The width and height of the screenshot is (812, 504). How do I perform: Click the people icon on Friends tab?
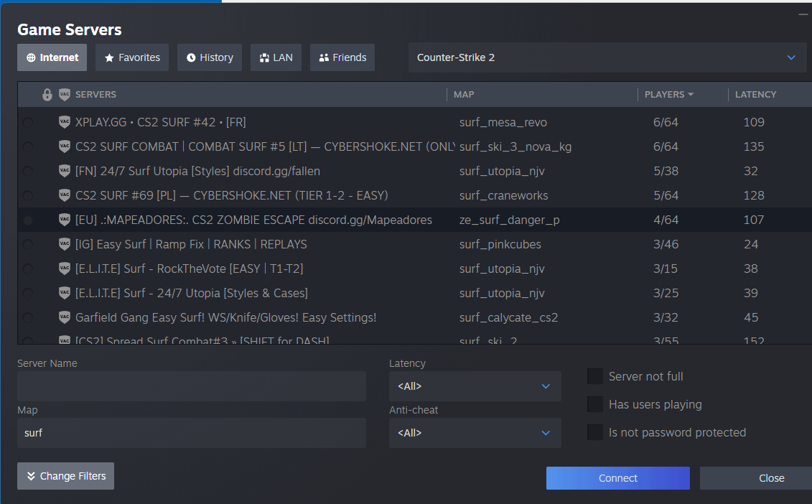click(324, 57)
